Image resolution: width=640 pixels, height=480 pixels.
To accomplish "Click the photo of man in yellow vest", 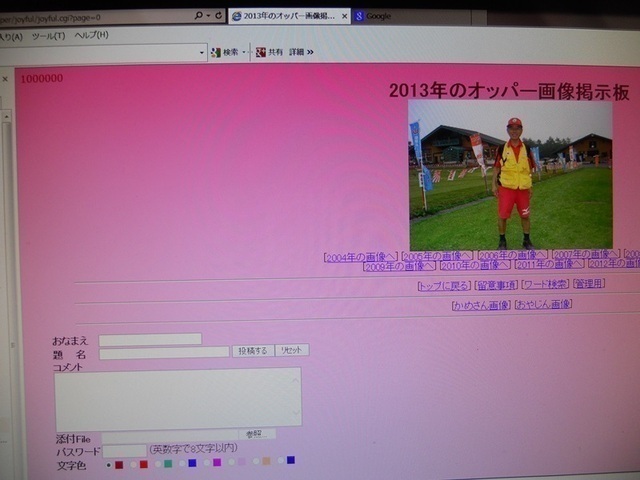I will pos(511,175).
